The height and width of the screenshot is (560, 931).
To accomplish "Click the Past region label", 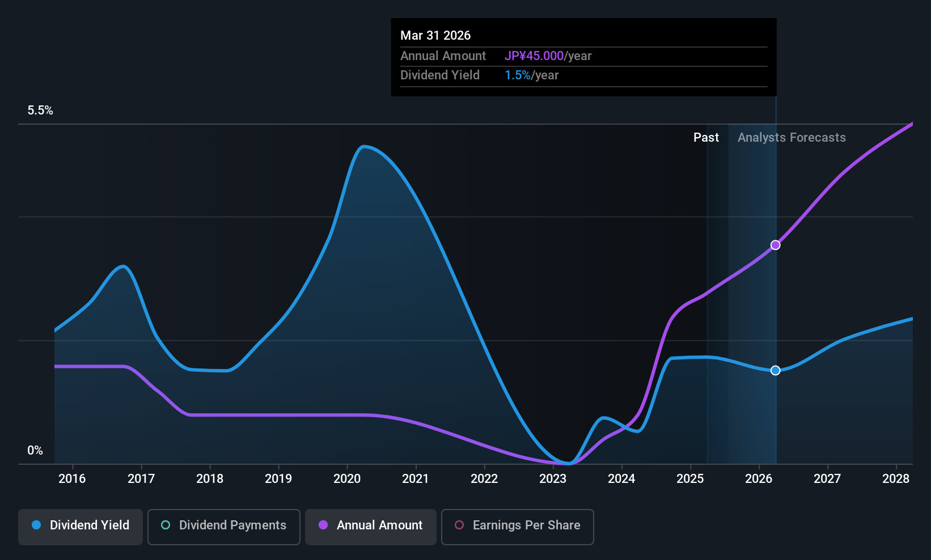I will pyautogui.click(x=706, y=138).
